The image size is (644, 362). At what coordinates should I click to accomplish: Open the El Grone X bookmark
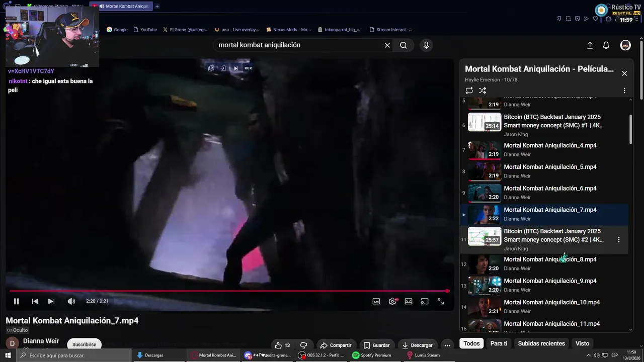[185, 30]
